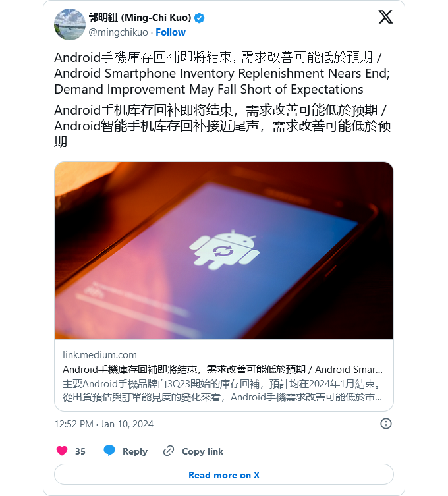The width and height of the screenshot is (448, 496).
Task: Click the English tweet headline text
Action: coord(222,81)
